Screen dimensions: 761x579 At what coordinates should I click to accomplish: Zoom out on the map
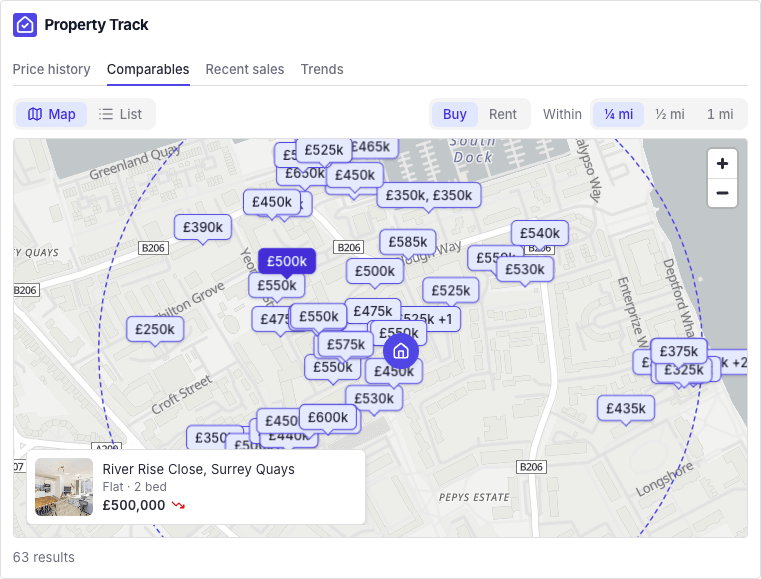(722, 193)
